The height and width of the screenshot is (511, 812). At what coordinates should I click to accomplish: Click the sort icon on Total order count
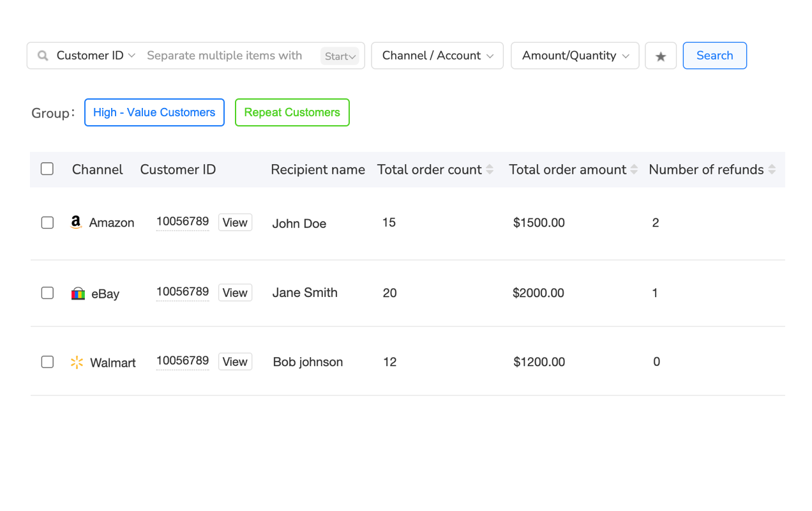pyautogui.click(x=491, y=169)
